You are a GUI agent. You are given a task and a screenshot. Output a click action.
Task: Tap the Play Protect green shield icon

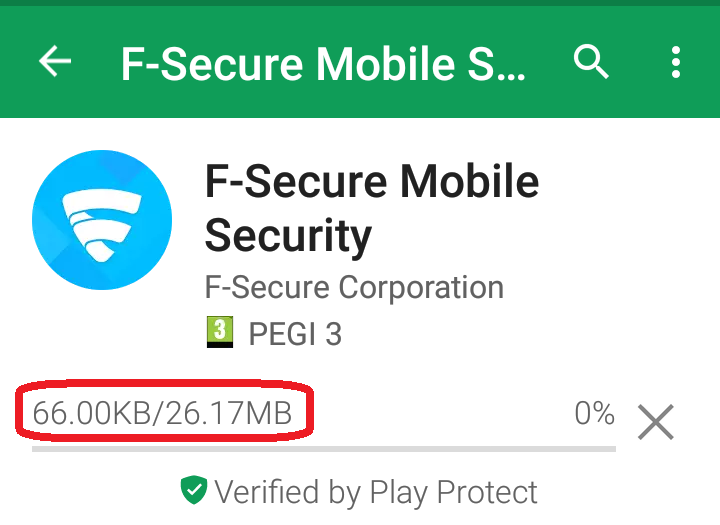[194, 490]
